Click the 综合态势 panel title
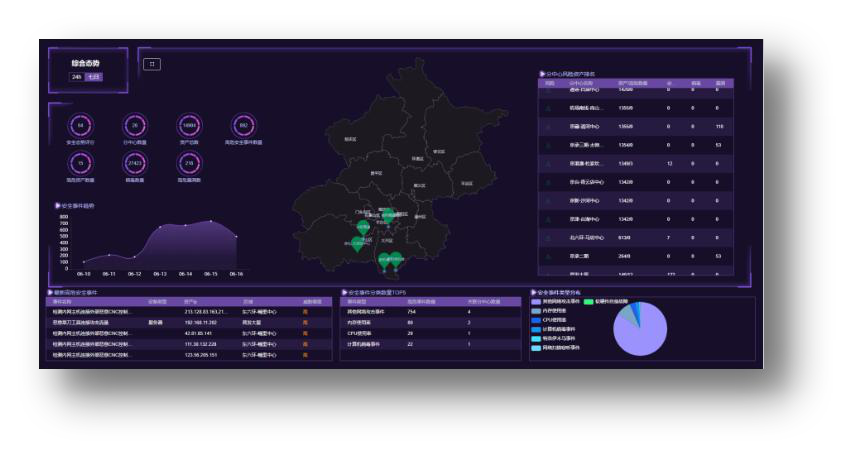Image resolution: width=850 pixels, height=455 pixels. [85, 63]
